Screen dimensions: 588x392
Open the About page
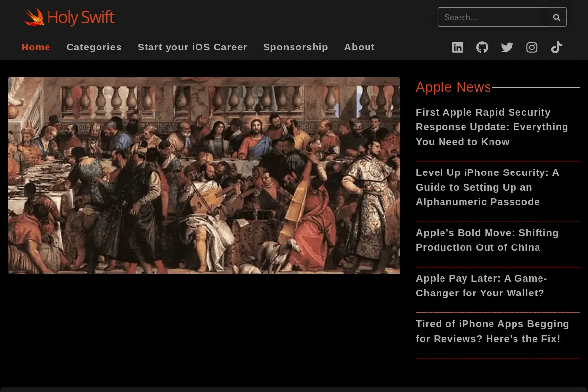click(x=359, y=47)
